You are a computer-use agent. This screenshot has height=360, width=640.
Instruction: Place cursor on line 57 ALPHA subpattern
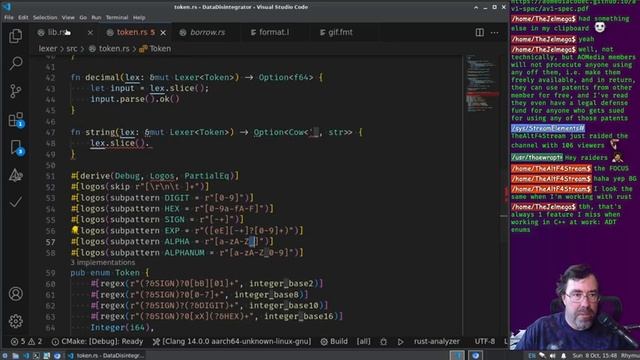(x=172, y=242)
